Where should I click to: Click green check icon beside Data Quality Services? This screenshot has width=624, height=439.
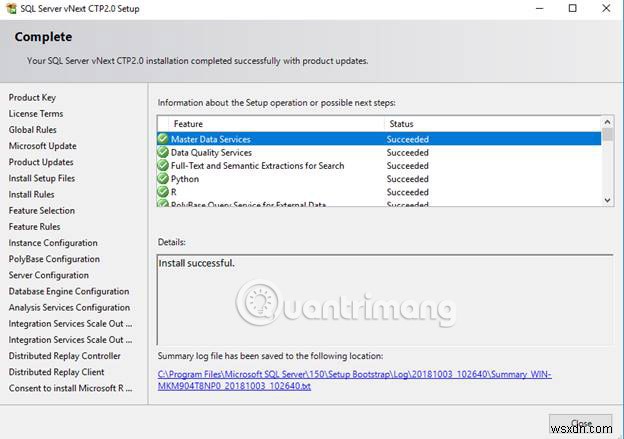click(x=163, y=152)
